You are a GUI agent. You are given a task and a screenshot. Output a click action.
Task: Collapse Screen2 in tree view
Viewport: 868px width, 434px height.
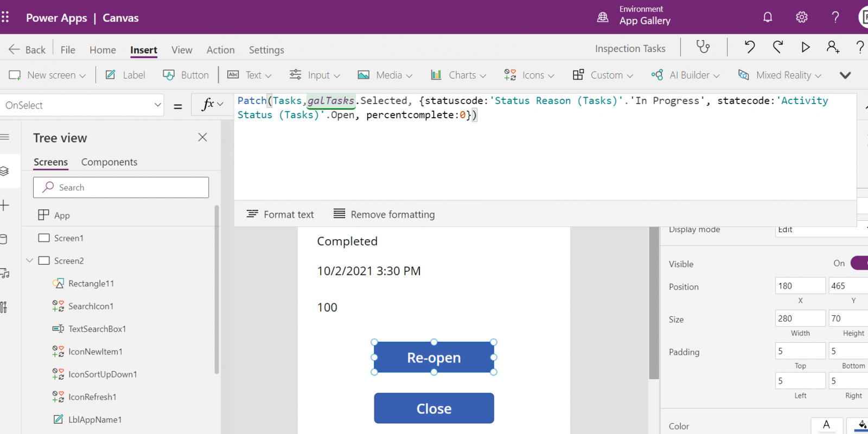30,260
